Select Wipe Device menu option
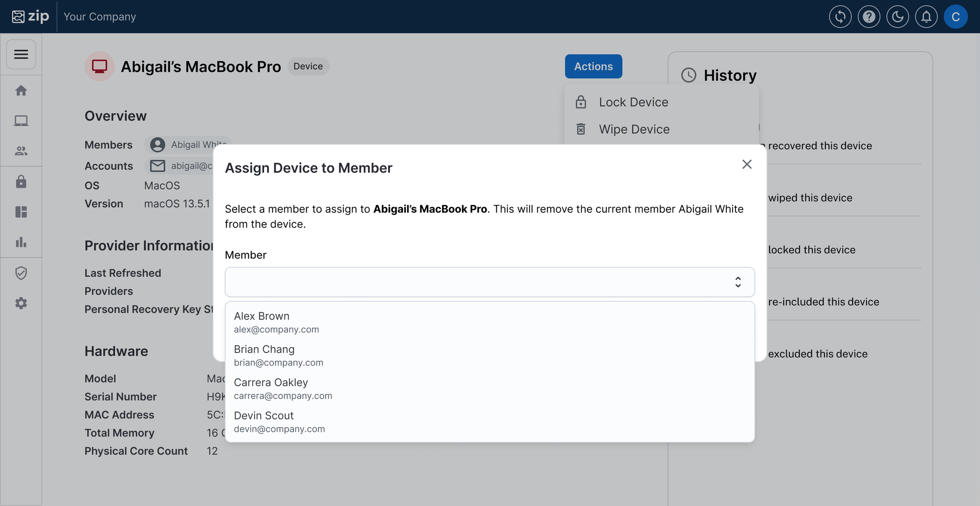This screenshot has width=980, height=506. click(634, 130)
